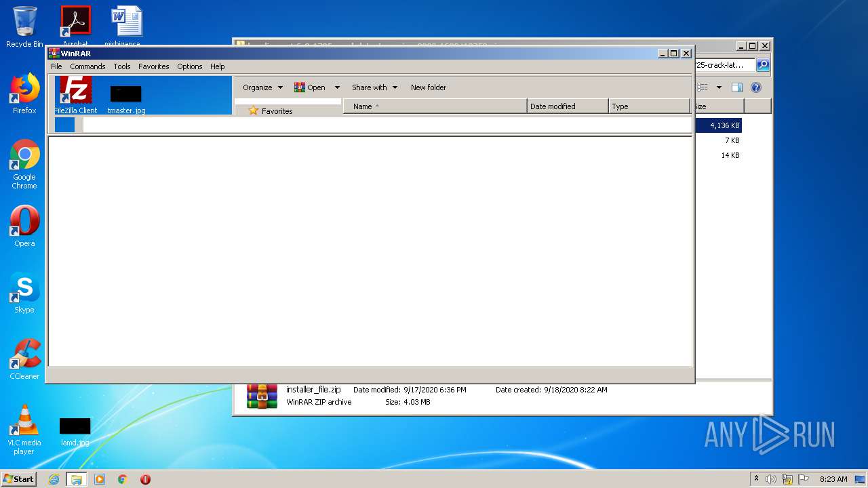868x488 pixels.
Task: Click the WinRAR address path field
Action: tap(387, 125)
